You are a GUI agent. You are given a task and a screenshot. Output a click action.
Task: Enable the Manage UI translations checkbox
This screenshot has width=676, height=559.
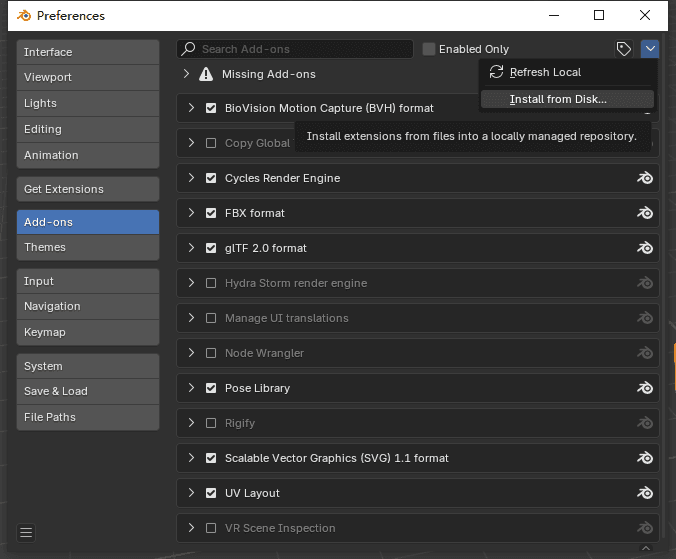pyautogui.click(x=211, y=318)
